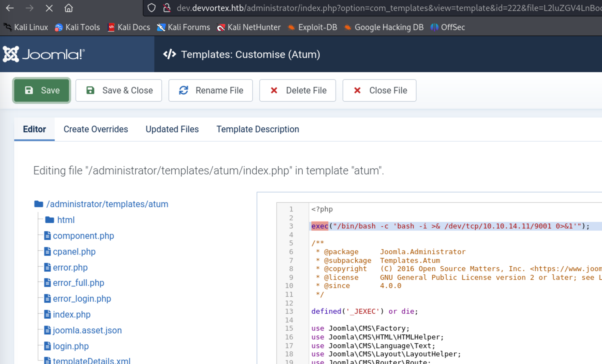The height and width of the screenshot is (364, 602).
Task: Switch to the Create Overrides tab
Action: pyautogui.click(x=96, y=129)
